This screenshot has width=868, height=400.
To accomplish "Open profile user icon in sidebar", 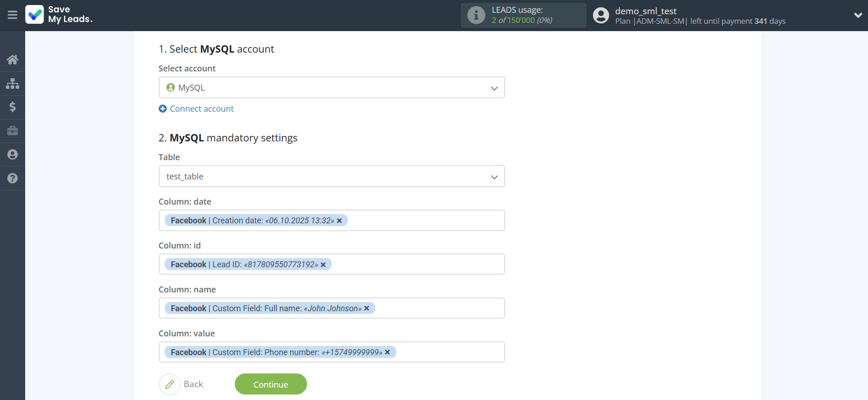I will 12,155.
